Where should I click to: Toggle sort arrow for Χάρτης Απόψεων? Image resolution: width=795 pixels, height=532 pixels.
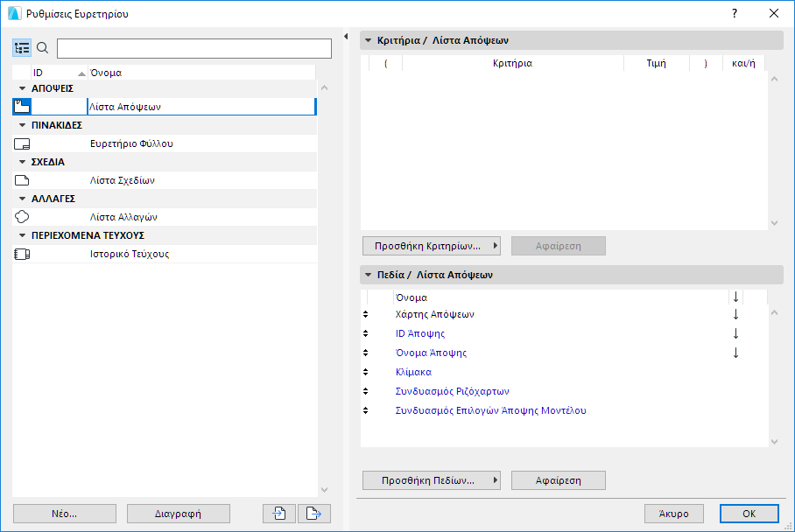point(735,315)
